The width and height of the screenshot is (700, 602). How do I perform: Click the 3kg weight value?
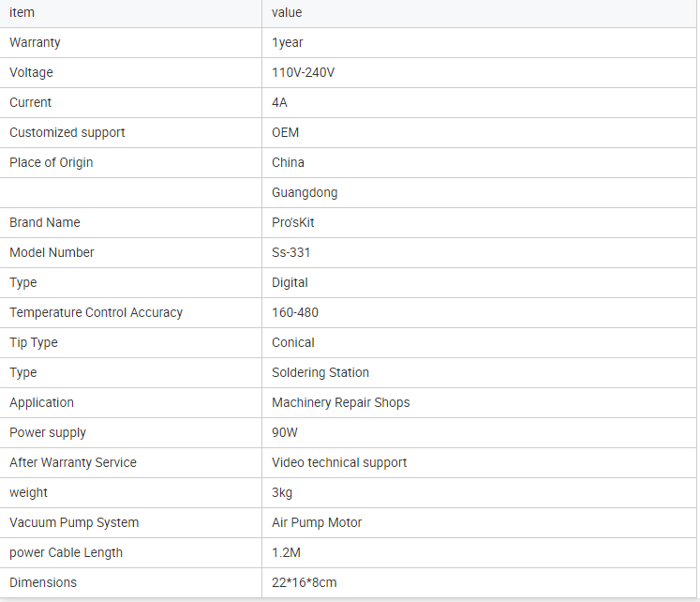(x=282, y=492)
